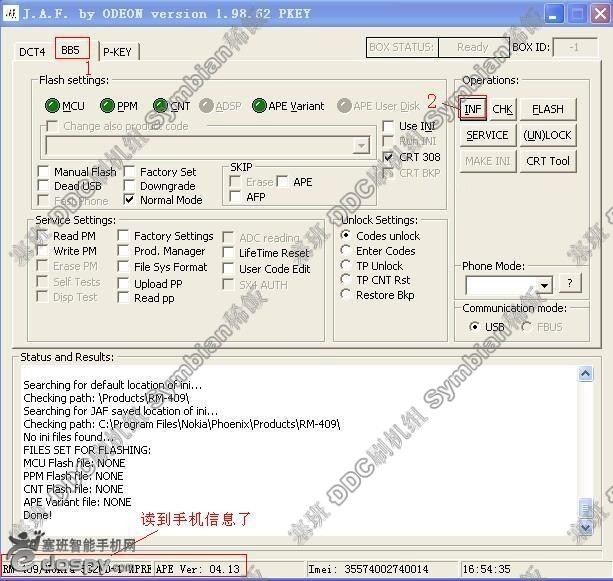The width and height of the screenshot is (613, 581).
Task: Select the TP CNT Rst radio button
Action: 345,280
